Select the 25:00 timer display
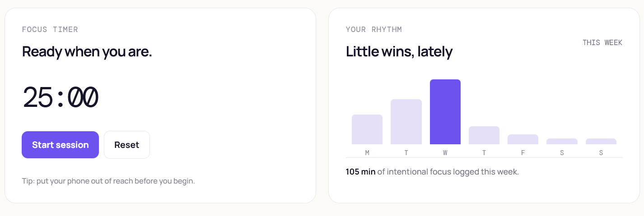 pos(60,97)
